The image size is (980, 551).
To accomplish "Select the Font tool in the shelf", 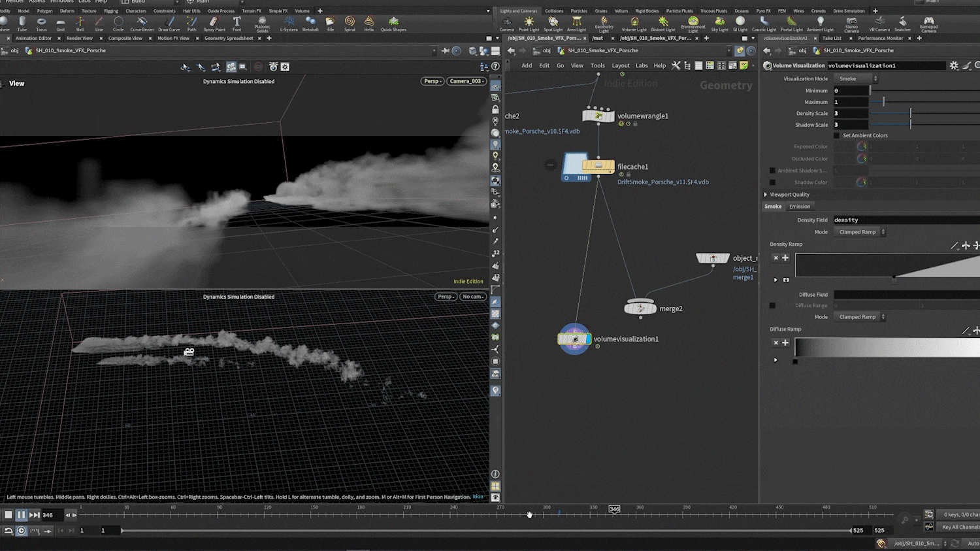I will tap(237, 24).
